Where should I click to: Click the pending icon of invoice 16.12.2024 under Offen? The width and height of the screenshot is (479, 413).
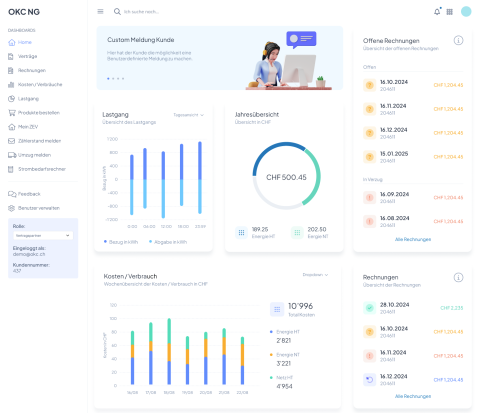(369, 133)
